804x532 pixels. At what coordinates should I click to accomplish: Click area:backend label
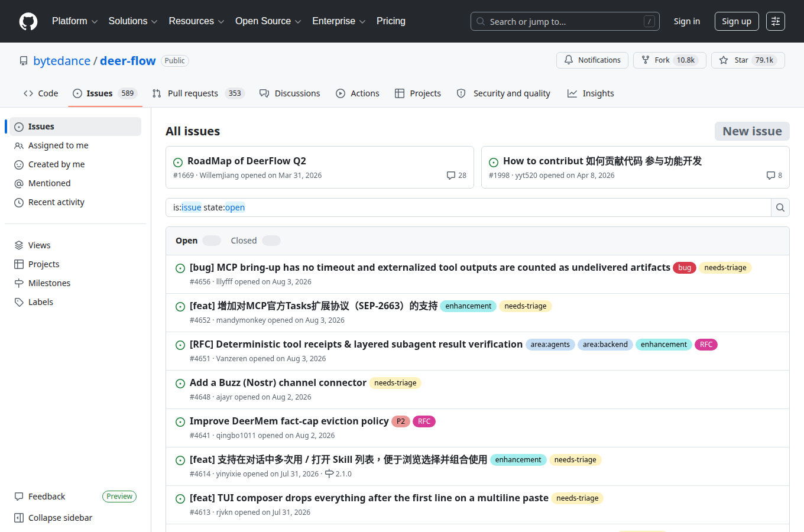pyautogui.click(x=605, y=345)
